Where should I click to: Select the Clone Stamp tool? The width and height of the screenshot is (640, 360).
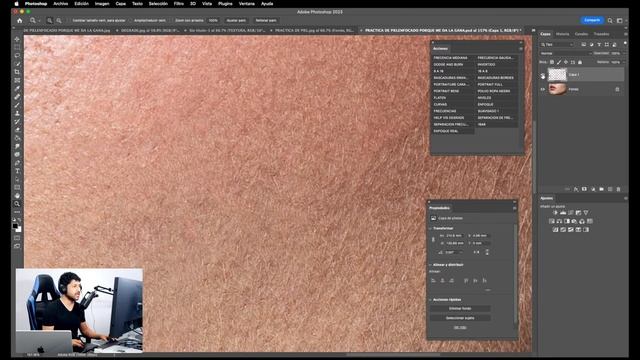click(17, 113)
